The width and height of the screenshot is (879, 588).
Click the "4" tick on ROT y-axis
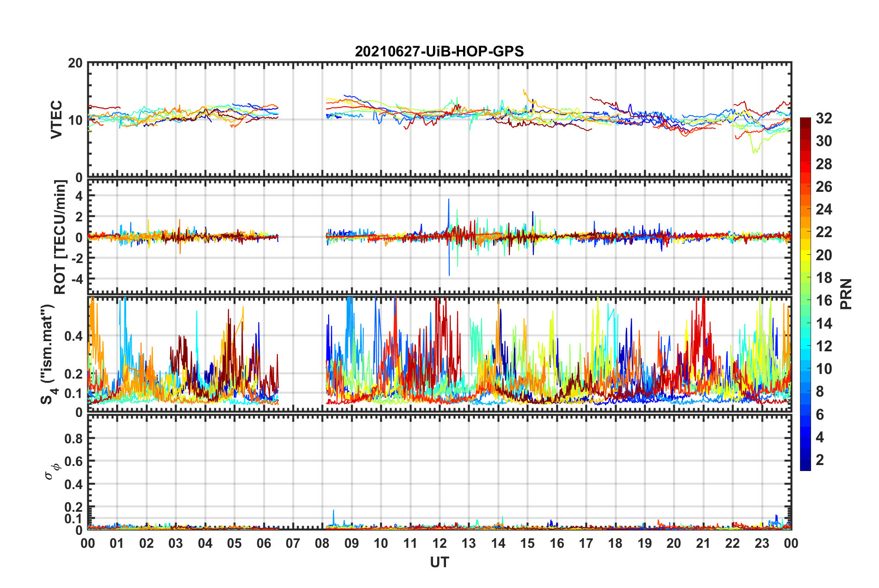pyautogui.click(x=79, y=196)
